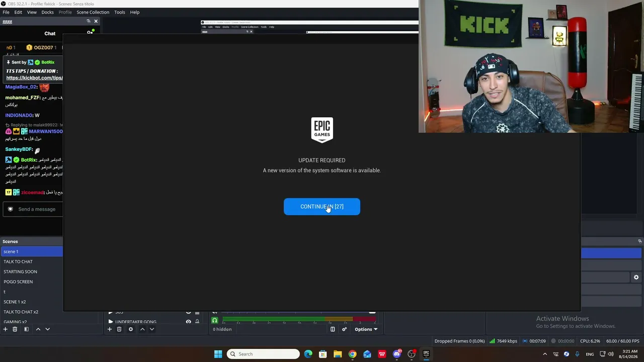Click the 00:00:00 recording timer
The image size is (644, 362).
point(563,341)
